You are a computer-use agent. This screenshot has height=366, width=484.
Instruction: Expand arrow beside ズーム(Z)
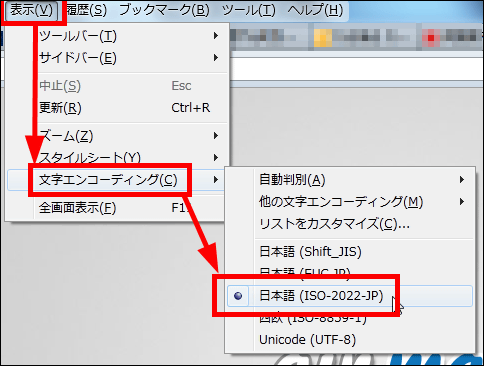(216, 136)
